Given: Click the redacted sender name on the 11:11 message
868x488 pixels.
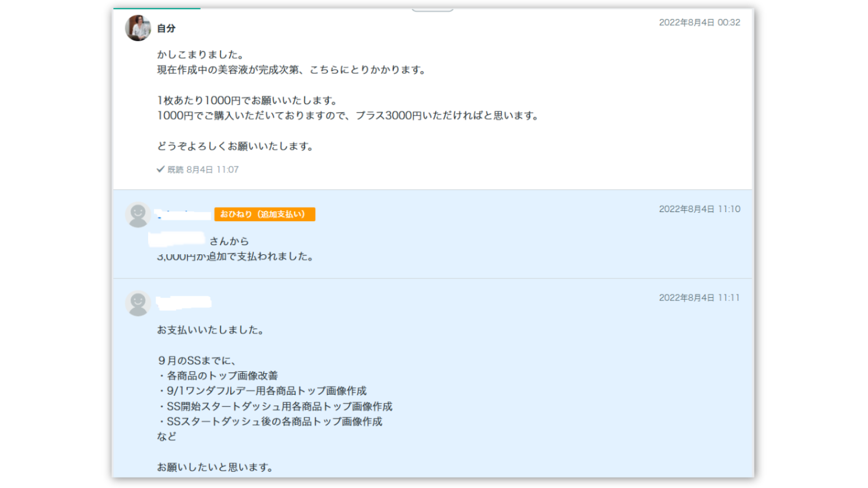Looking at the screenshot, I should (183, 302).
